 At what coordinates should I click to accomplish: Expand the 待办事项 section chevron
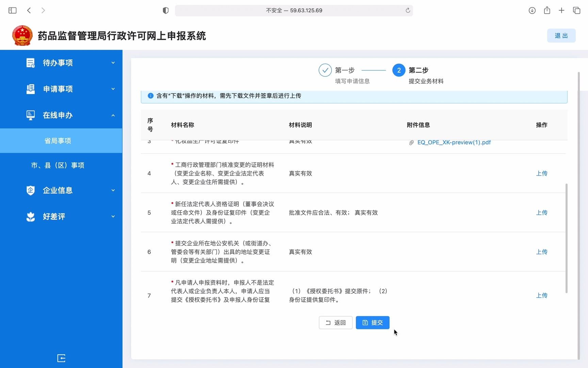(x=113, y=63)
